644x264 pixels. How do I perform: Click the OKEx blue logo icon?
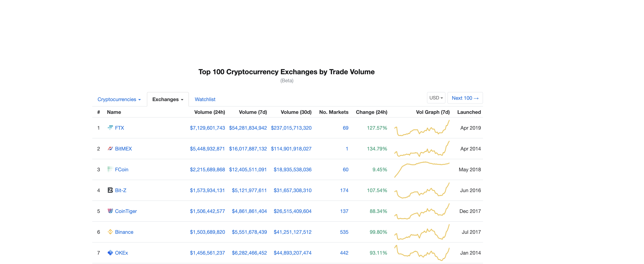tap(110, 252)
